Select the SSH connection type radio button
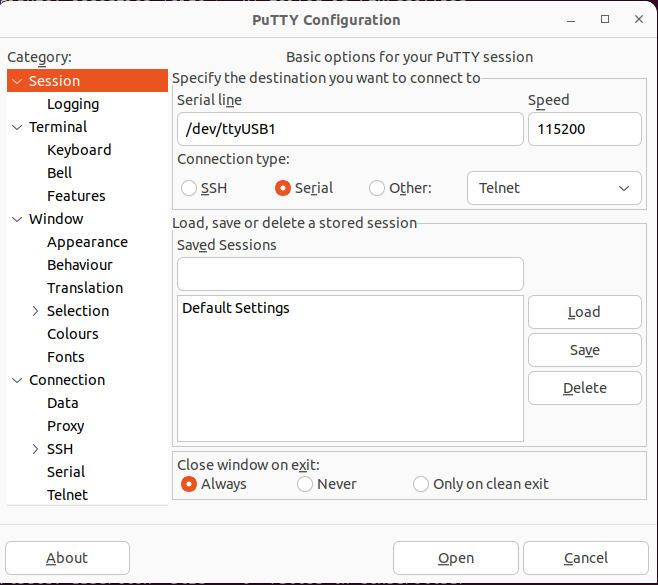 click(x=189, y=188)
